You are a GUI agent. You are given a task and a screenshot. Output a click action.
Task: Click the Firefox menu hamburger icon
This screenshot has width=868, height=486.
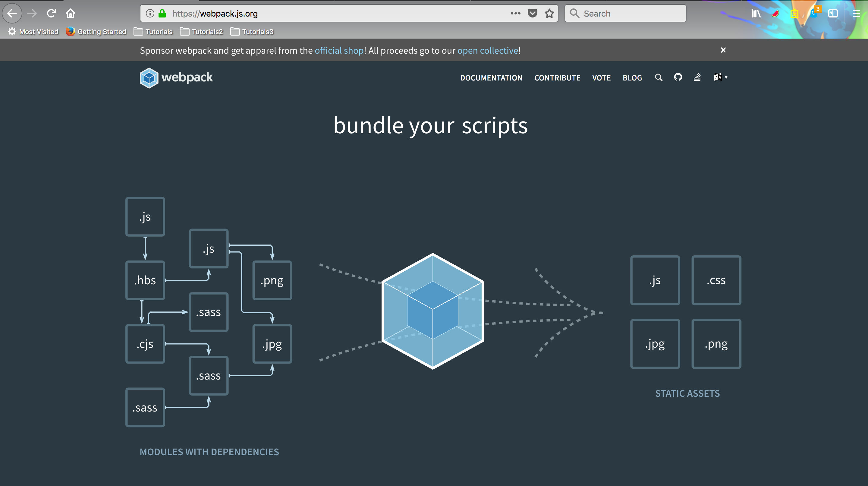(x=857, y=13)
